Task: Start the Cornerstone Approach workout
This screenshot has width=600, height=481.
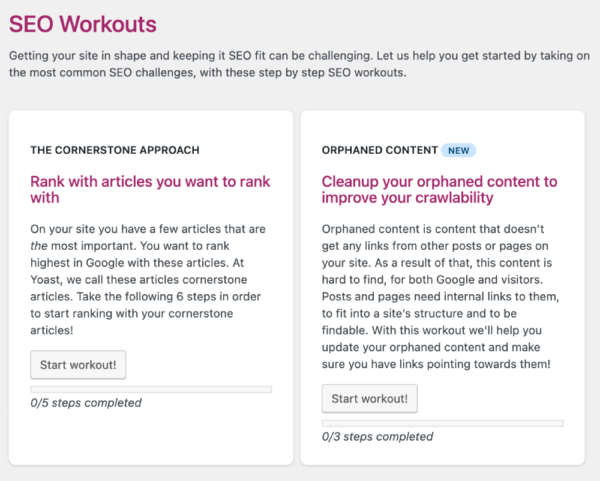Action: (x=79, y=365)
